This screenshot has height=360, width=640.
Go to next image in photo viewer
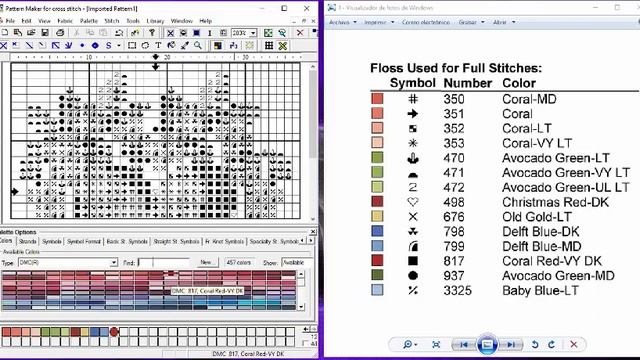point(511,345)
